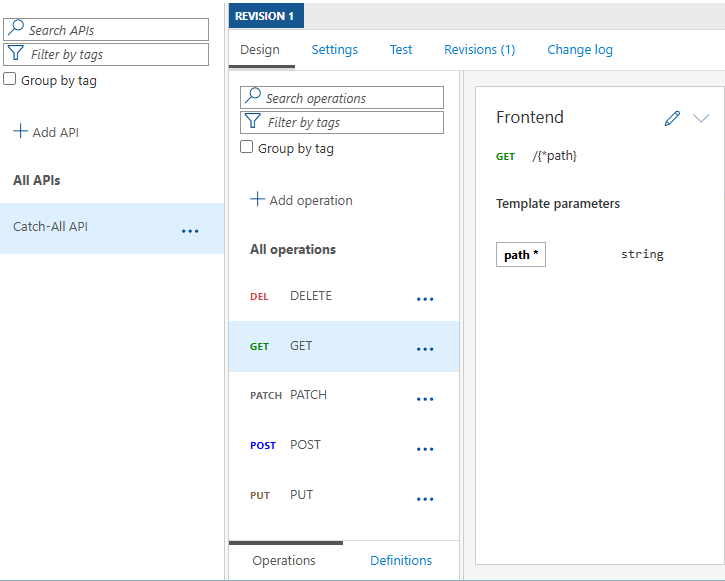Viewport: 725px width, 581px height.
Task: Select the GET operation
Action: pyautogui.click(x=344, y=346)
